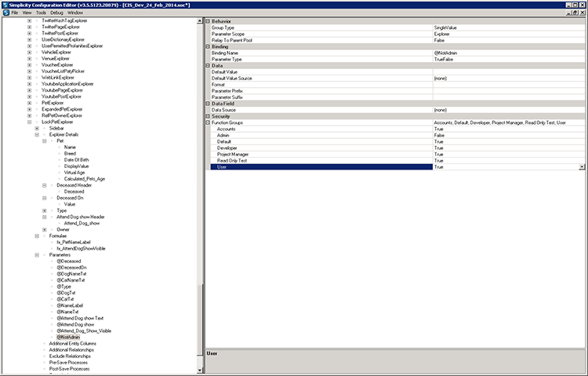Collapse the Security property section

pos(208,116)
